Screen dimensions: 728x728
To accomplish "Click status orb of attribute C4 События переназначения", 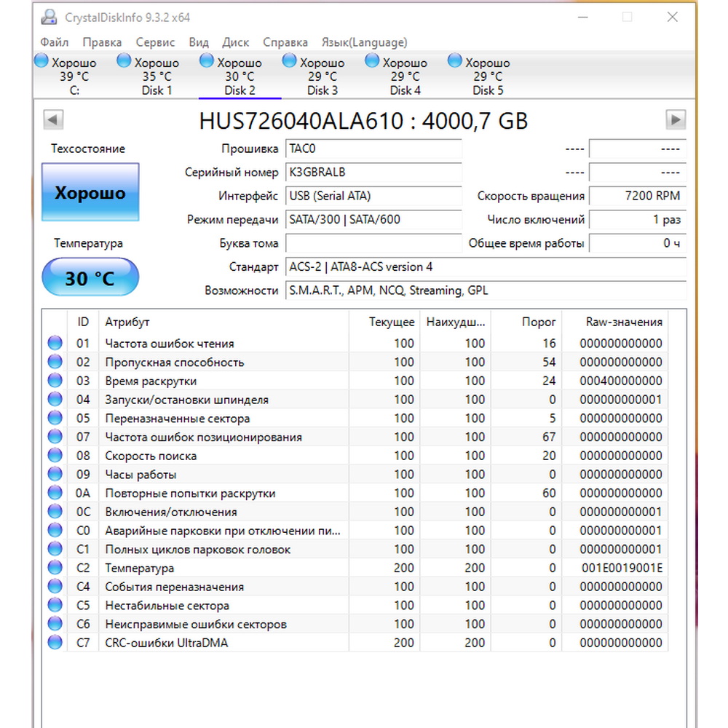I will pyautogui.click(x=55, y=586).
